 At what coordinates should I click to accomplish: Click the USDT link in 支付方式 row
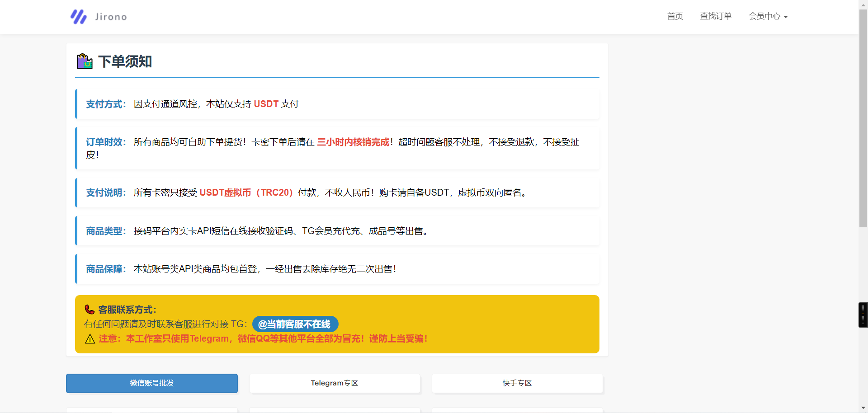[x=265, y=104]
